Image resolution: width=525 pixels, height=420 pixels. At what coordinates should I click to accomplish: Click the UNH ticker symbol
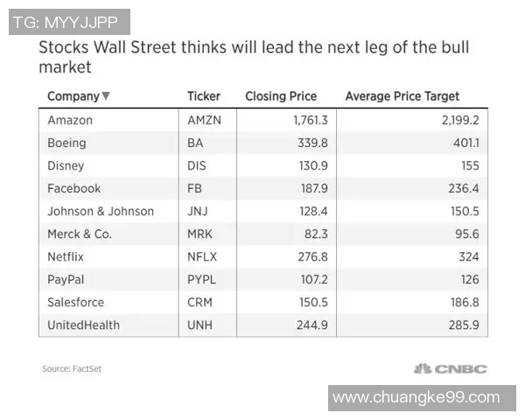(201, 325)
